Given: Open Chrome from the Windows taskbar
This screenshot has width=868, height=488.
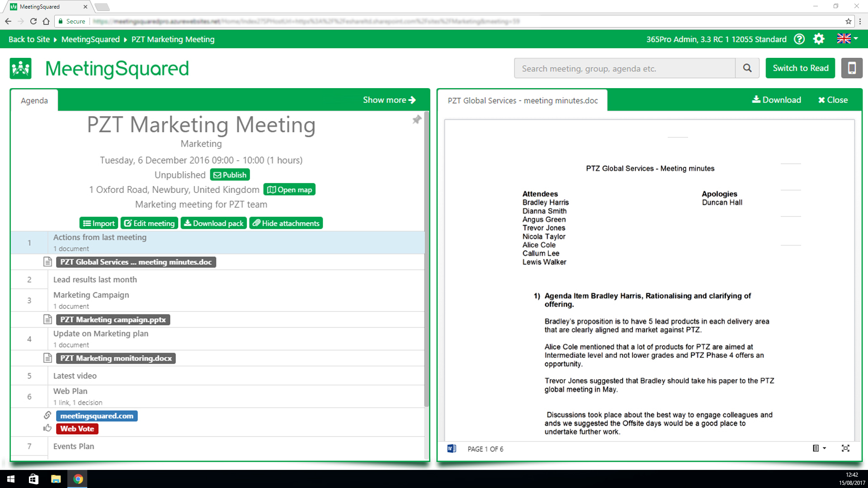Looking at the screenshot, I should [x=78, y=479].
